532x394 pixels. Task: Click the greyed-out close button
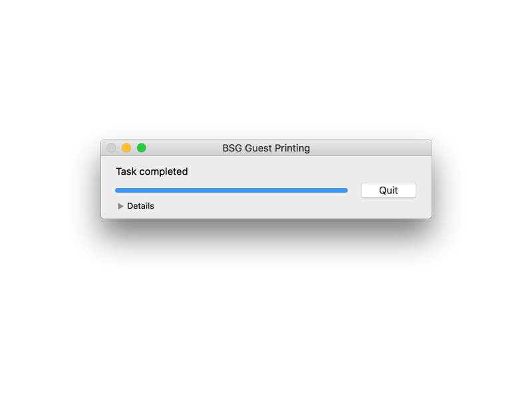click(x=111, y=148)
